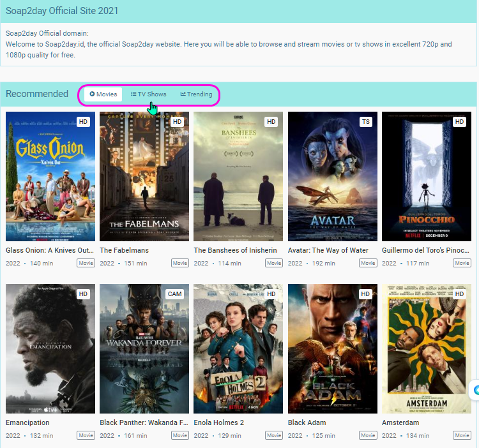
Task: Open Avatar The Way of Water poster
Action: 333,176
